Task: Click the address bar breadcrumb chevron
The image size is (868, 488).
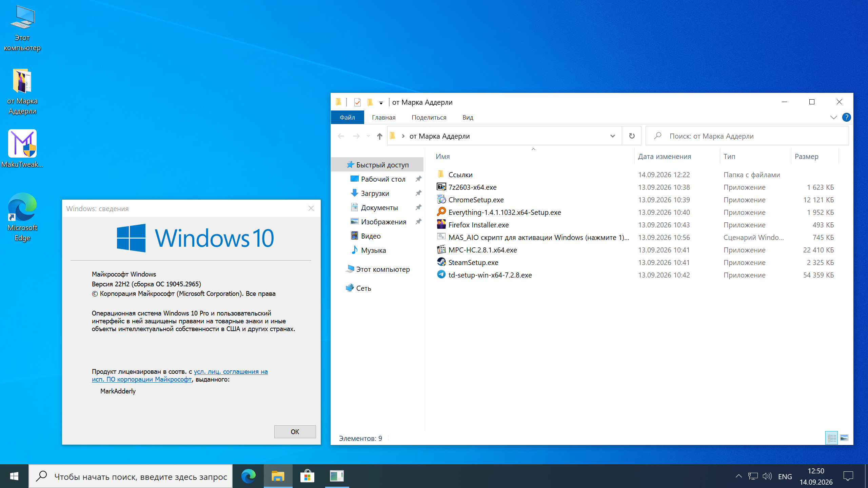Action: 403,136
